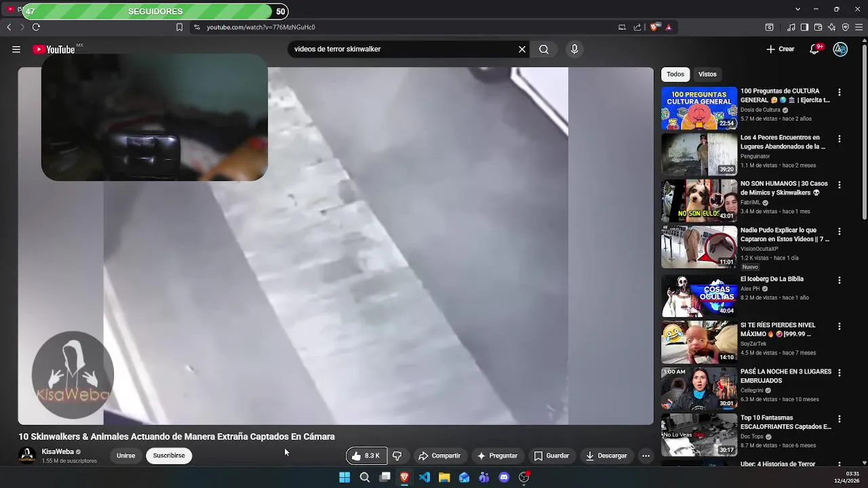Screen dimensions: 868x488
Task: Select the Vistos filter chip
Action: 707,74
